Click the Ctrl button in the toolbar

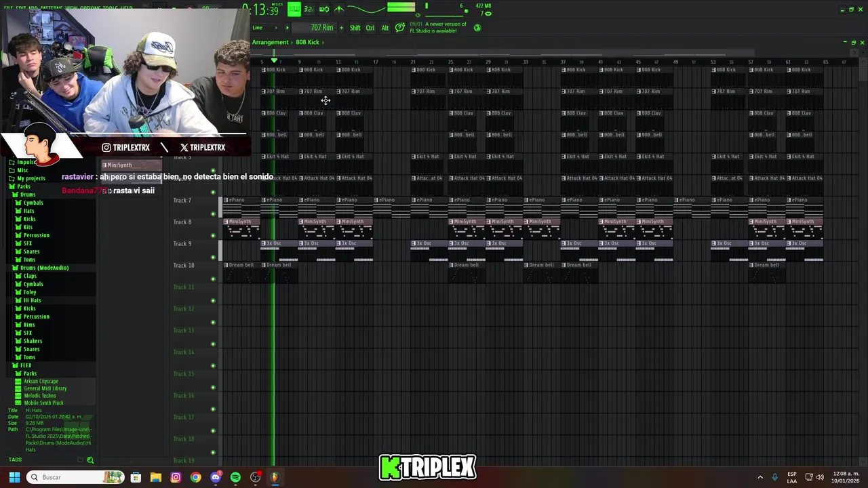coord(370,28)
